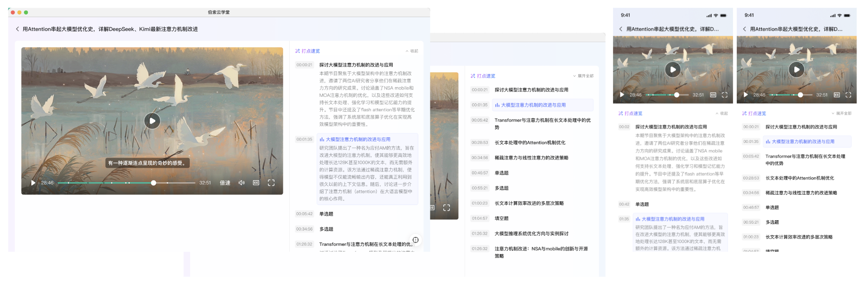Click the subtitle caption 有一种逐渐连点呈现的奇妙的感受
868x281 pixels.
point(147,163)
